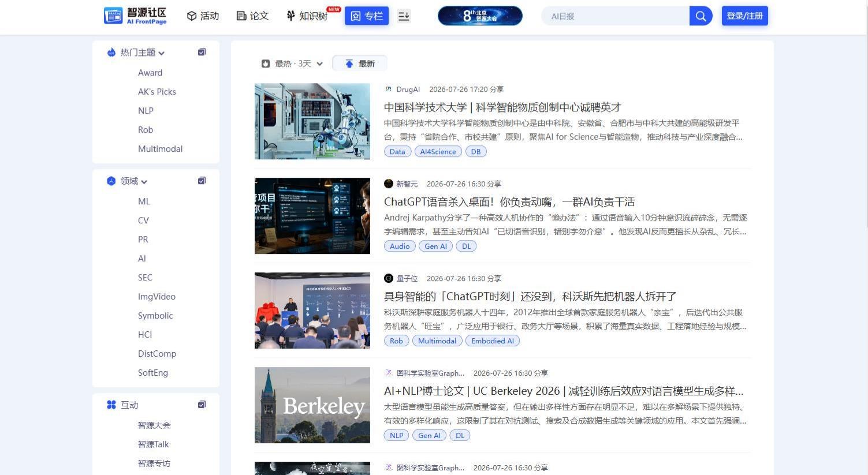Image resolution: width=868 pixels, height=475 pixels.
Task: Switch to the 最新 sort tab
Action: coord(360,63)
